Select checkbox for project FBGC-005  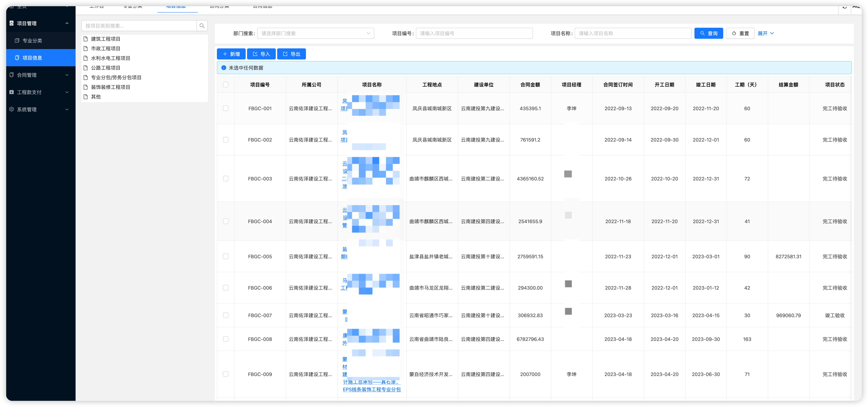pos(226,256)
